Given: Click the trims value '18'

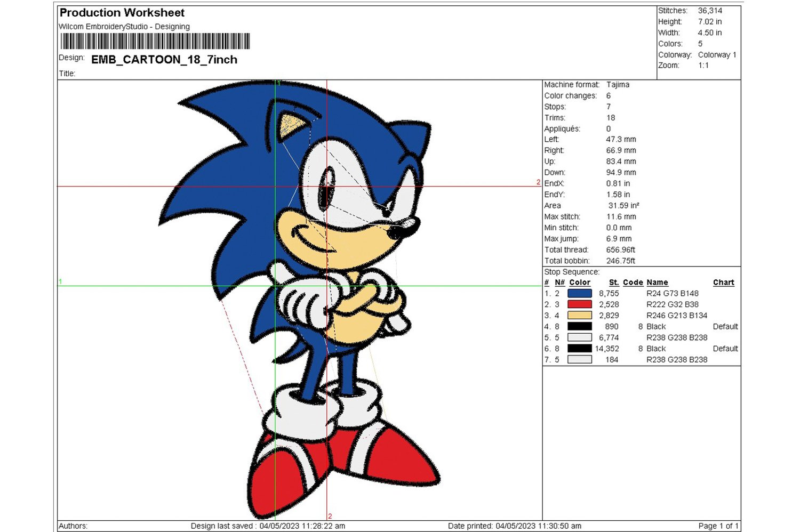Looking at the screenshot, I should pos(611,118).
